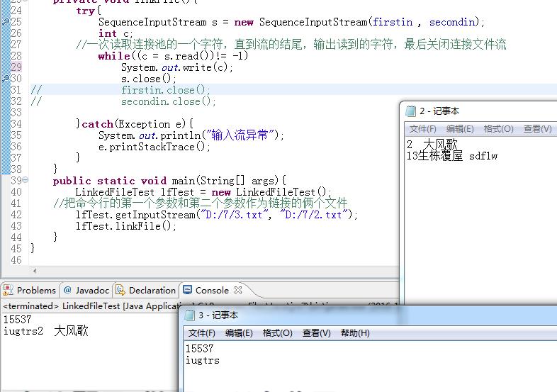Click the marker icon on line 30 gutter
The image size is (557, 392).
(x=6, y=79)
